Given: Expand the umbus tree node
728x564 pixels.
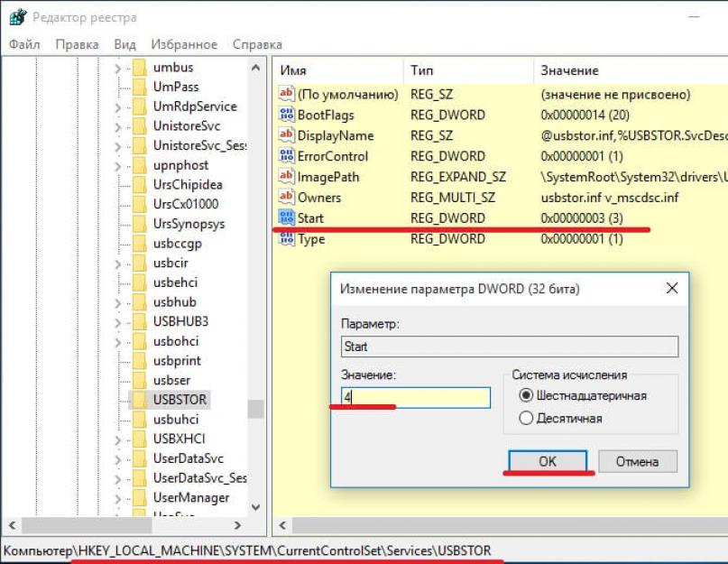Looking at the screenshot, I should point(118,69).
